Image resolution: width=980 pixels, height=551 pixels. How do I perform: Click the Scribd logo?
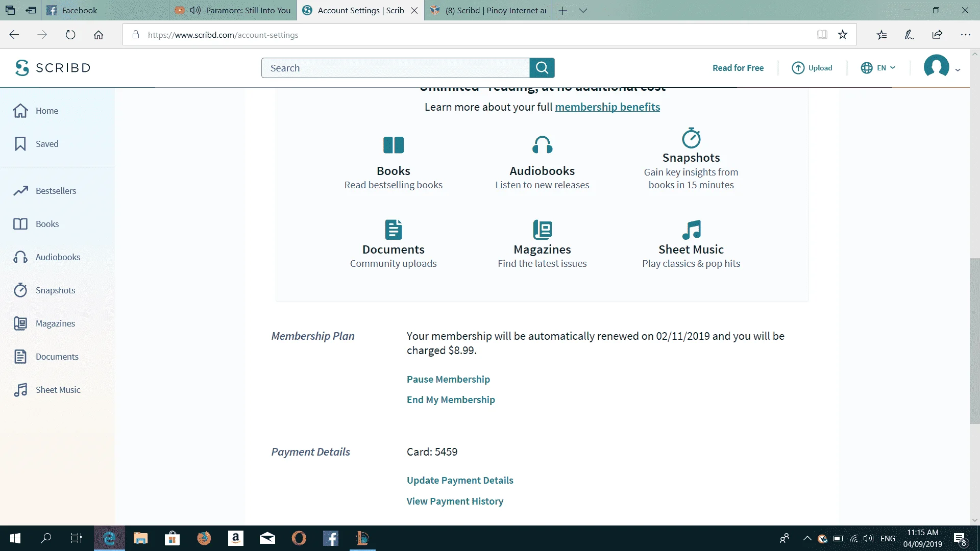point(53,67)
